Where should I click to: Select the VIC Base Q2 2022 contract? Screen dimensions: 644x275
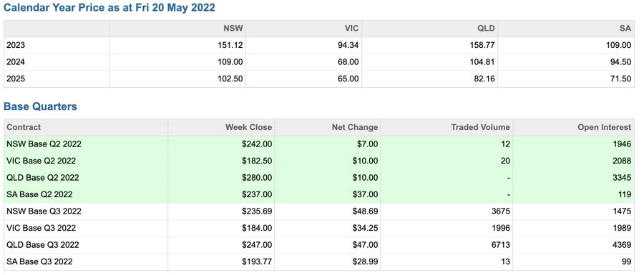[x=318, y=161]
